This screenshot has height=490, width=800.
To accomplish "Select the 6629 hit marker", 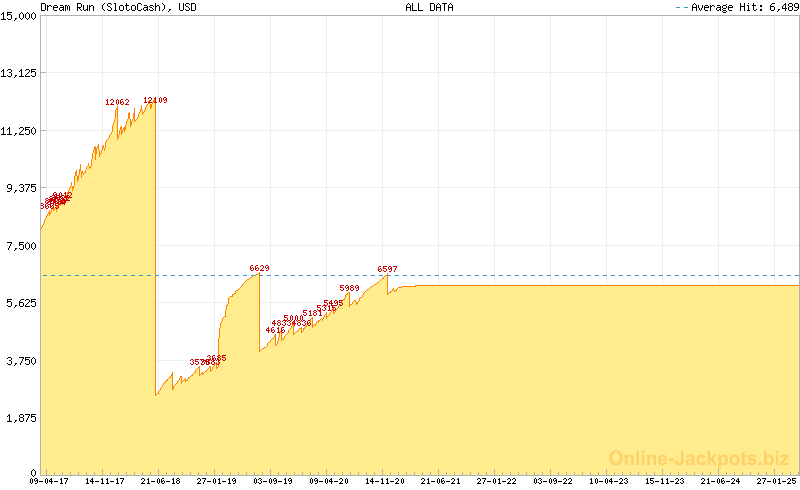I will coord(259,268).
